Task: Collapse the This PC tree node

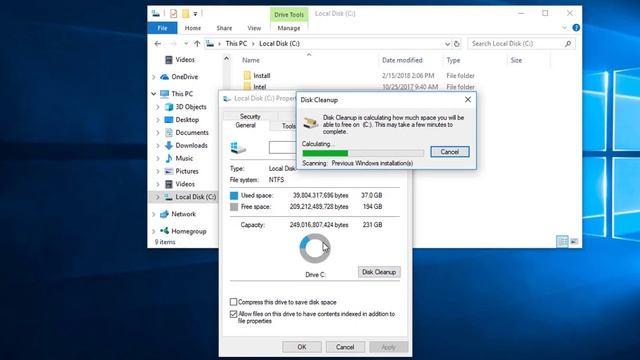Action: pos(154,94)
